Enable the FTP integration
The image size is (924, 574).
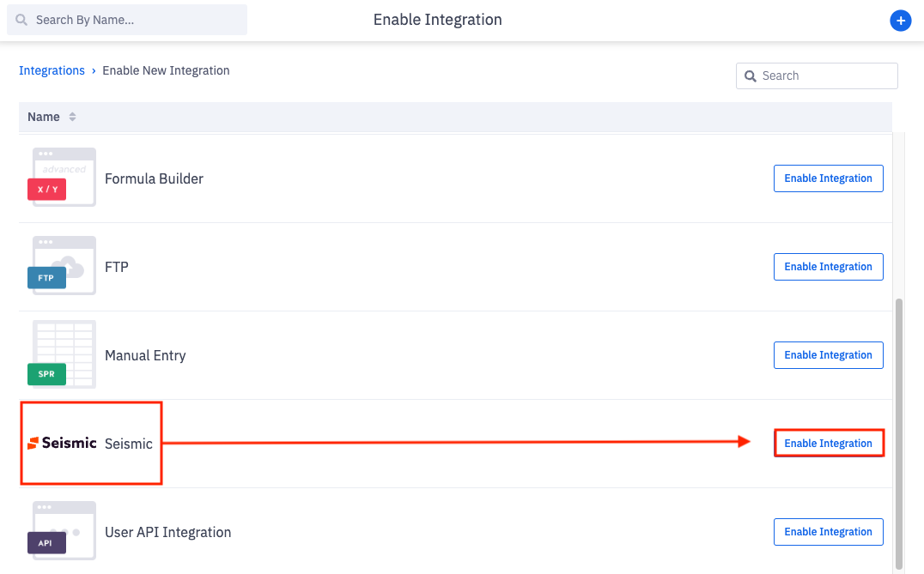click(x=828, y=266)
